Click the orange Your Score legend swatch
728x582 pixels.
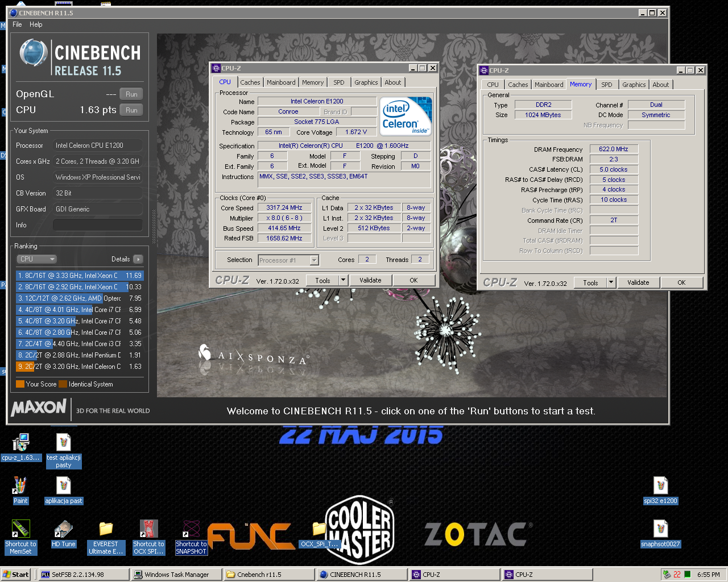pyautogui.click(x=20, y=384)
